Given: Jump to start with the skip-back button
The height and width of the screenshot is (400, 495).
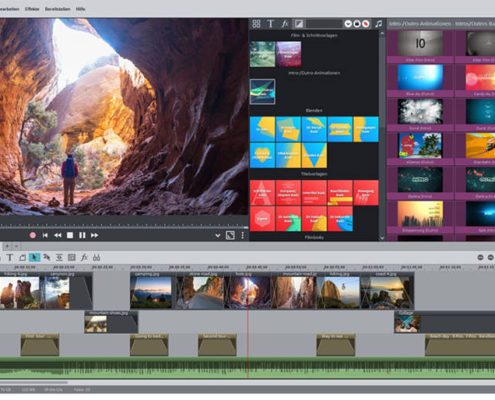Looking at the screenshot, I should (x=45, y=235).
